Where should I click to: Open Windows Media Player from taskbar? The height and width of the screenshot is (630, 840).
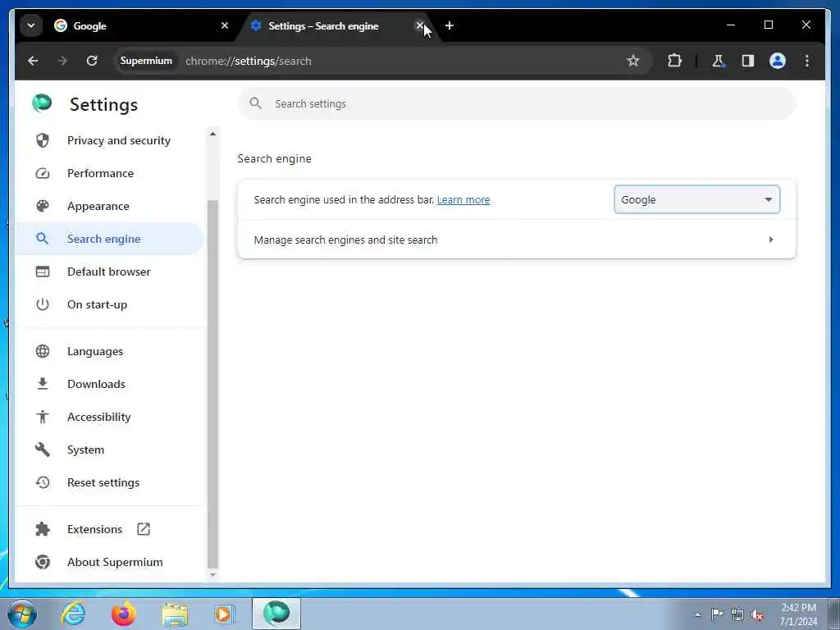coord(224,614)
